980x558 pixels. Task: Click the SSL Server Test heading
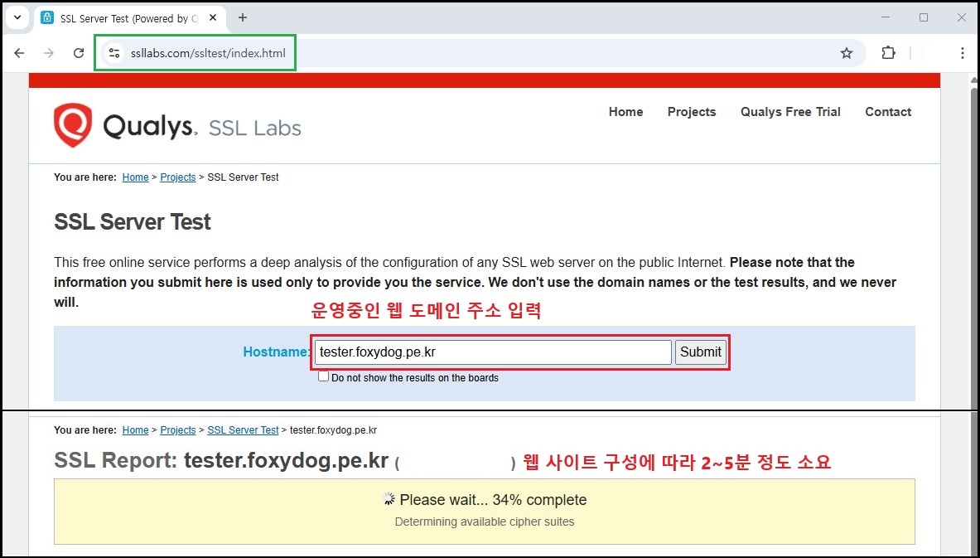tap(133, 222)
